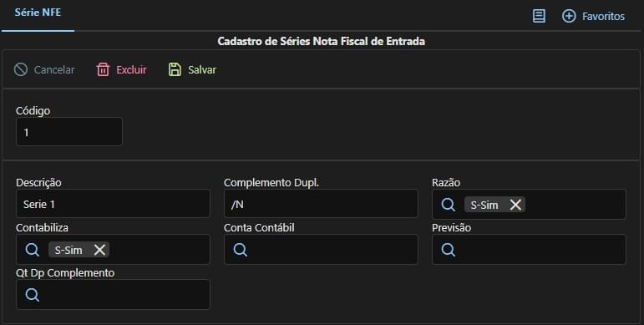
Task: Open the Razão search magnifier
Action: pos(448,205)
